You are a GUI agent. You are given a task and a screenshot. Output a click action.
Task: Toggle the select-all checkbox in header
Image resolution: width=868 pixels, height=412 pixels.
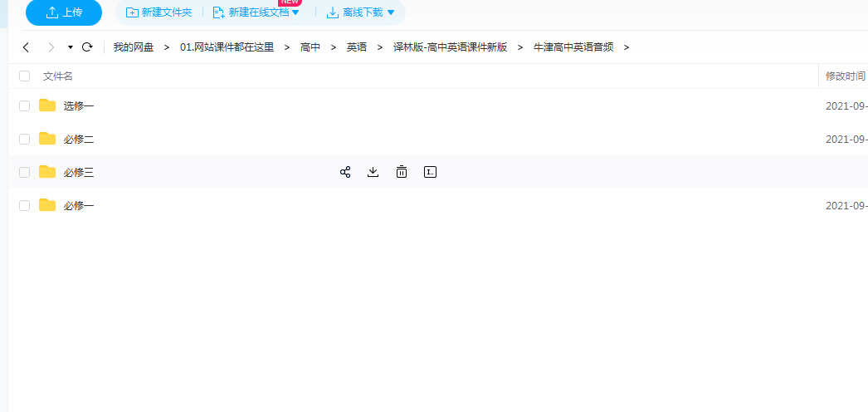(24, 76)
